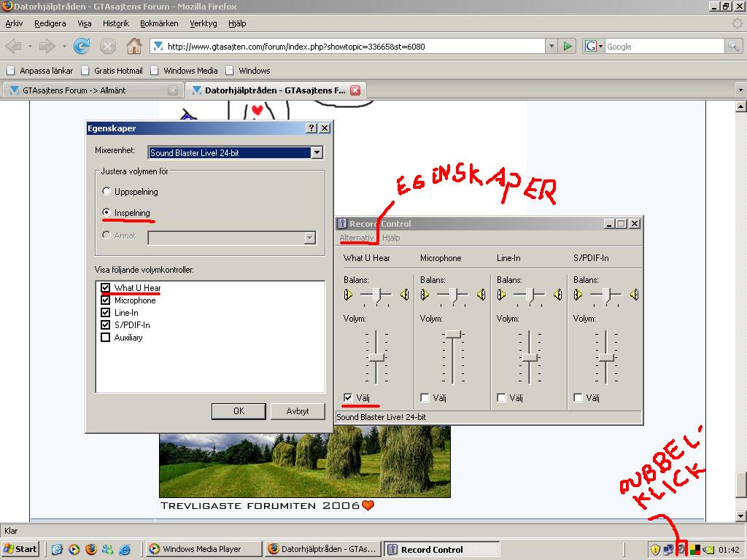Click left balance speaker icon under What U Hear
Viewport: 747px width, 560px height.
click(348, 295)
